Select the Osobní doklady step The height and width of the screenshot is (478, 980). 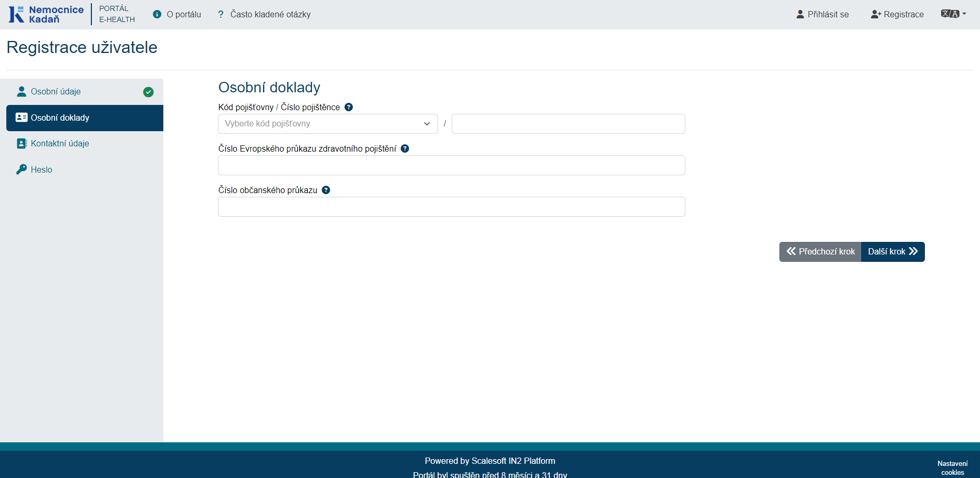85,118
